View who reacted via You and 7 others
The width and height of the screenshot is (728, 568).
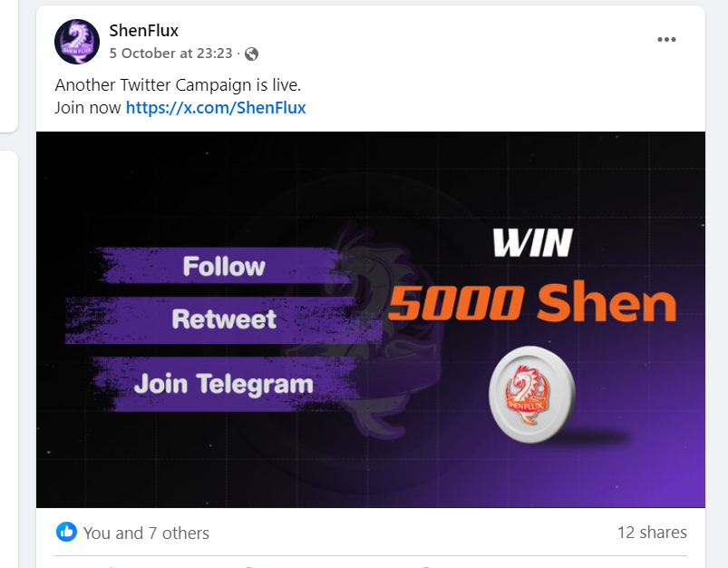tap(146, 534)
